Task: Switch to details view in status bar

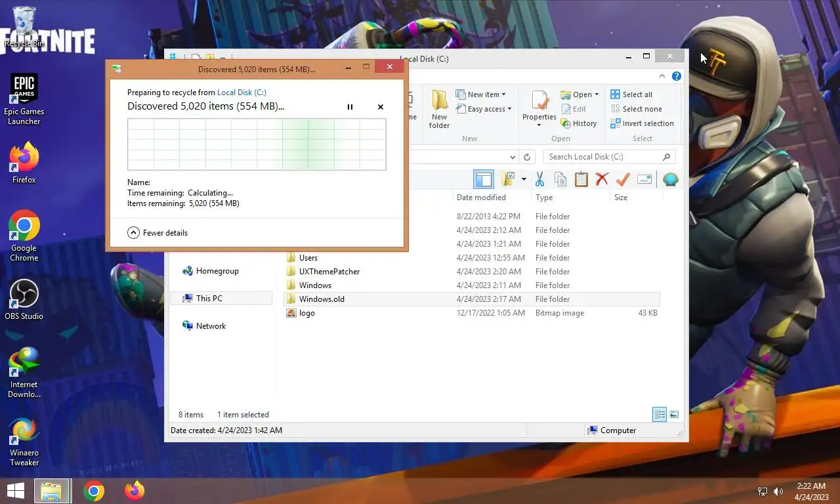Action: [x=660, y=414]
